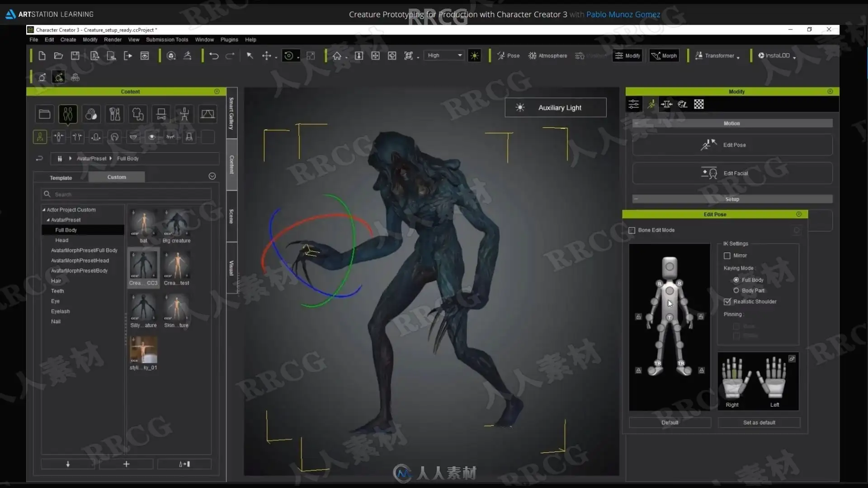Open the Transformer dropdown menu
This screenshot has height=488, width=868.
click(x=717, y=56)
